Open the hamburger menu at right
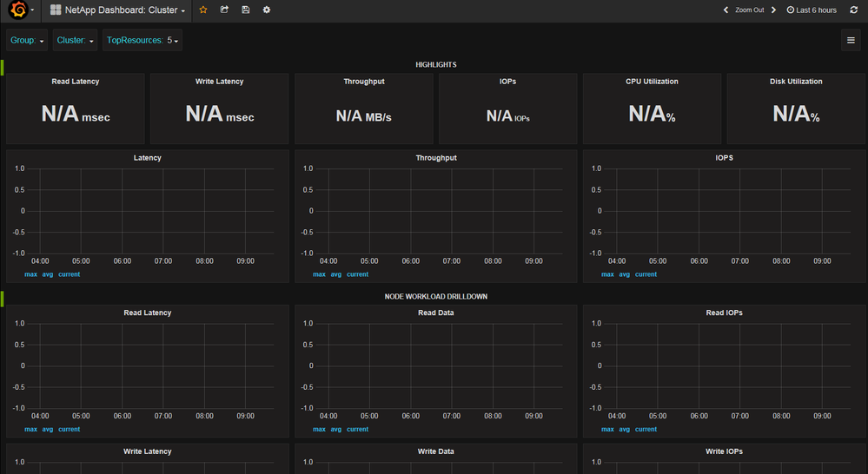 (851, 40)
